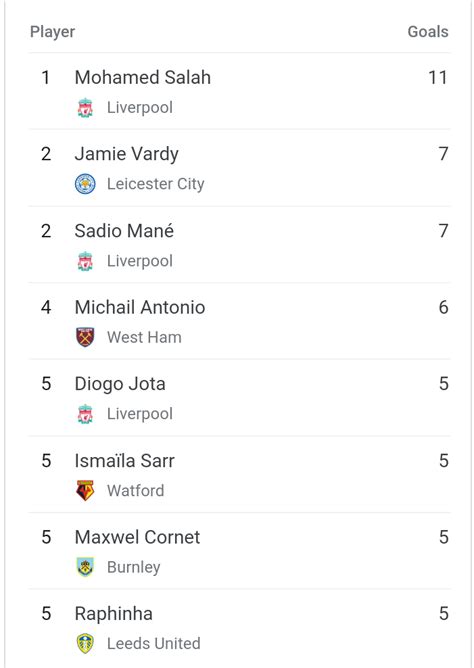Screen dimensions: 474x668
Task: Click the Liverpool crest under Mohamed Salah
Action: click(x=85, y=108)
